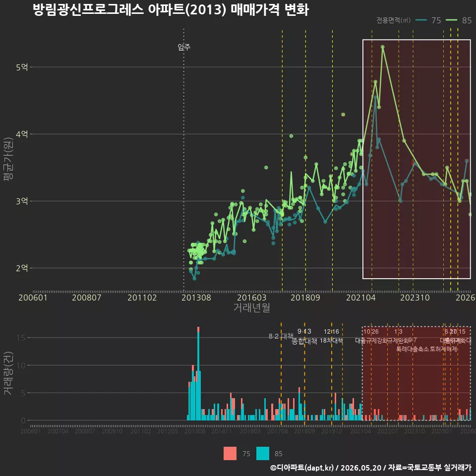The image size is (476, 476).
Task: Click the 200807 label on price chart axis
Action: [x=86, y=297]
